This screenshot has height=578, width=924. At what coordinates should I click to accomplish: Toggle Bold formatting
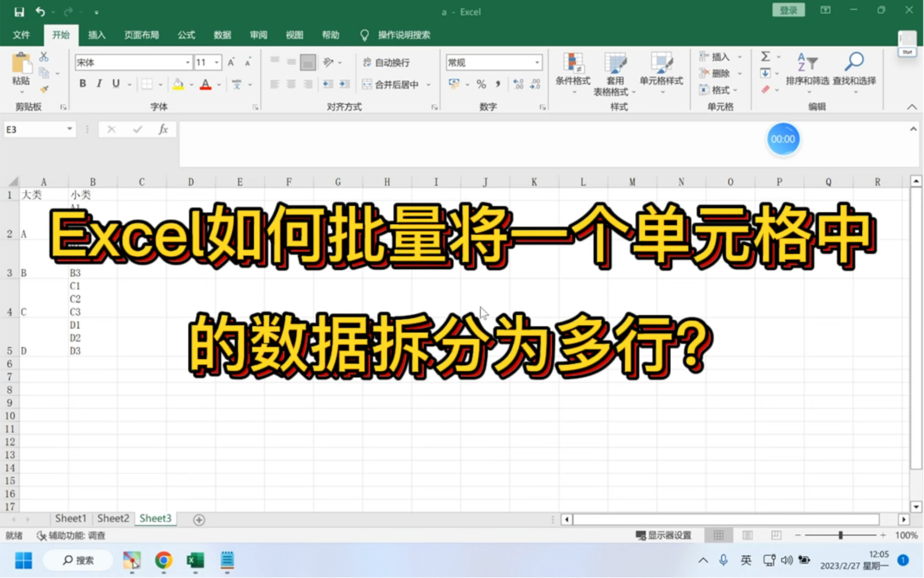pyautogui.click(x=82, y=84)
